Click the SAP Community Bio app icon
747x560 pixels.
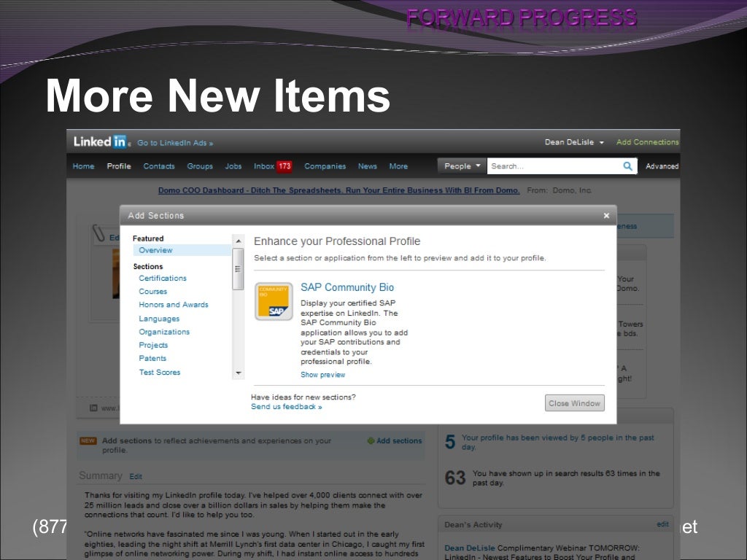click(274, 301)
